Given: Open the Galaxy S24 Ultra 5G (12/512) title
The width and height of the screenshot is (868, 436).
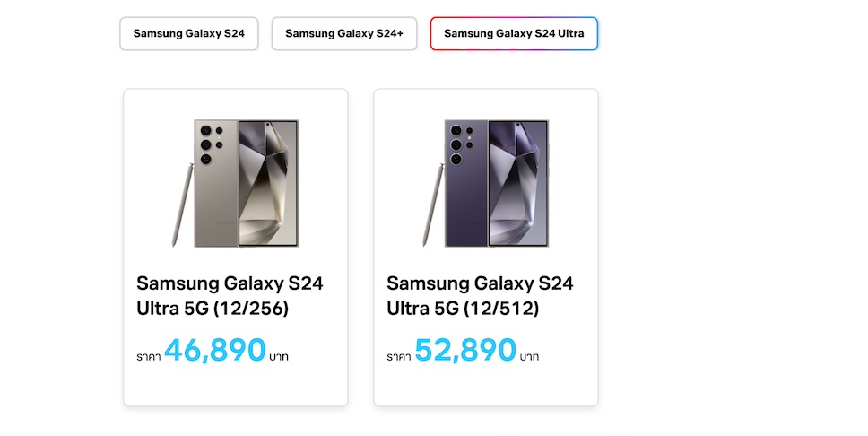Looking at the screenshot, I should tap(480, 296).
